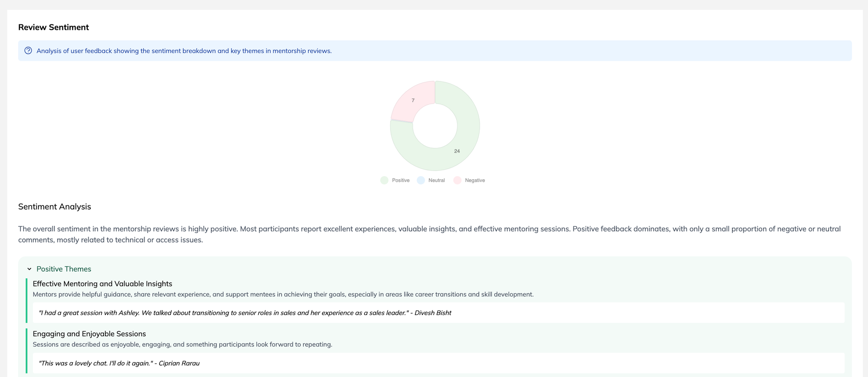The image size is (868, 377).
Task: Toggle the Neutral legend swatch
Action: tap(421, 180)
